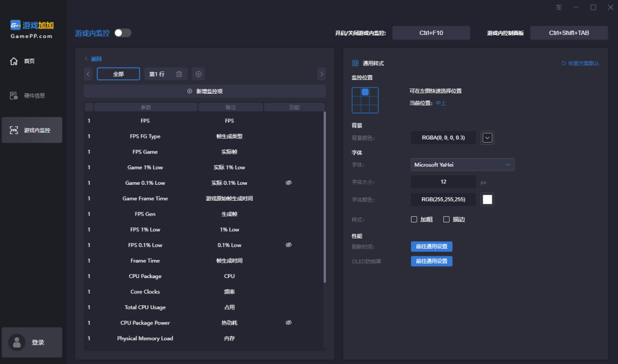The width and height of the screenshot is (618, 364).
Task: Enable the 加粗 checkbox
Action: (x=414, y=219)
